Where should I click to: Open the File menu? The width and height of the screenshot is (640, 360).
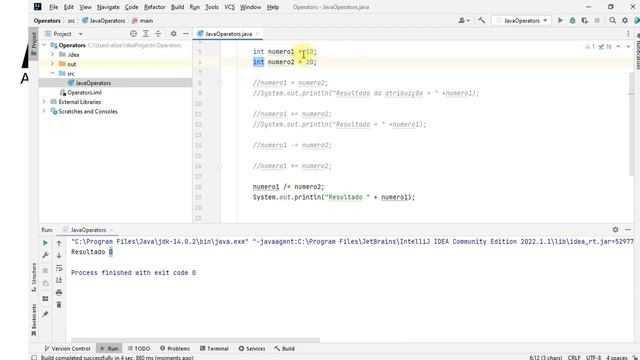tap(53, 7)
